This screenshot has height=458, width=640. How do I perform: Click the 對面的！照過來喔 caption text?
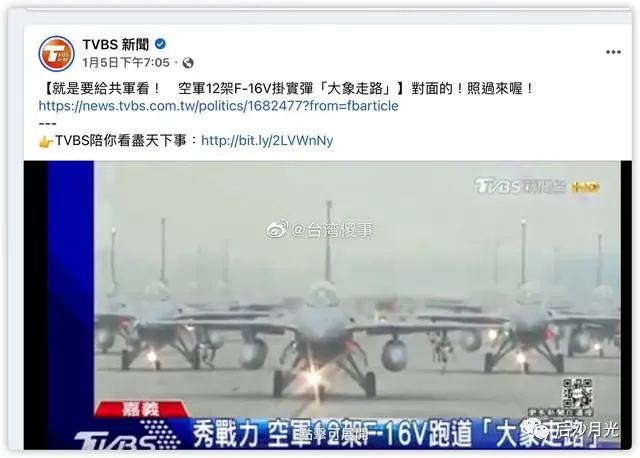point(473,89)
